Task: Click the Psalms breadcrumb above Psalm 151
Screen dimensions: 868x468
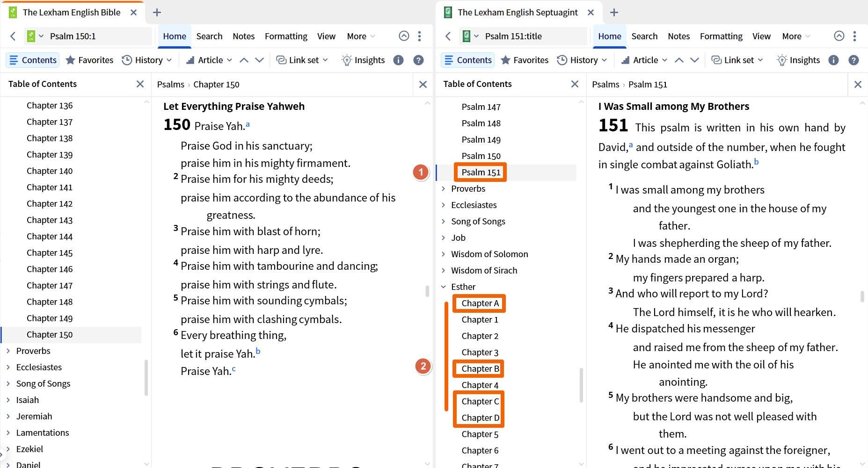Action: pyautogui.click(x=605, y=84)
